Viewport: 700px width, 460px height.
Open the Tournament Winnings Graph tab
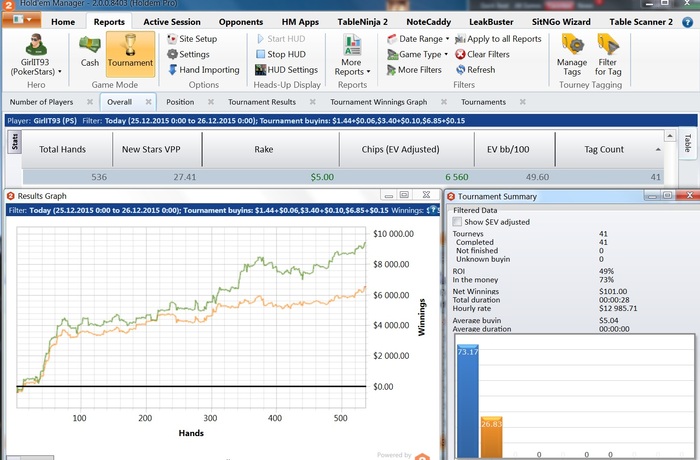pos(379,102)
